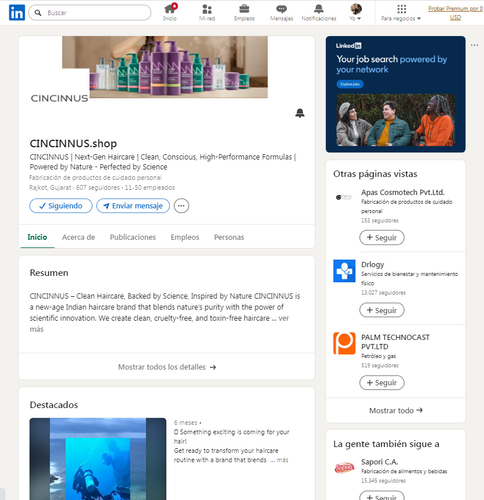The image size is (484, 500).
Task: Click Explore jobs button in the ad
Action: tap(350, 84)
